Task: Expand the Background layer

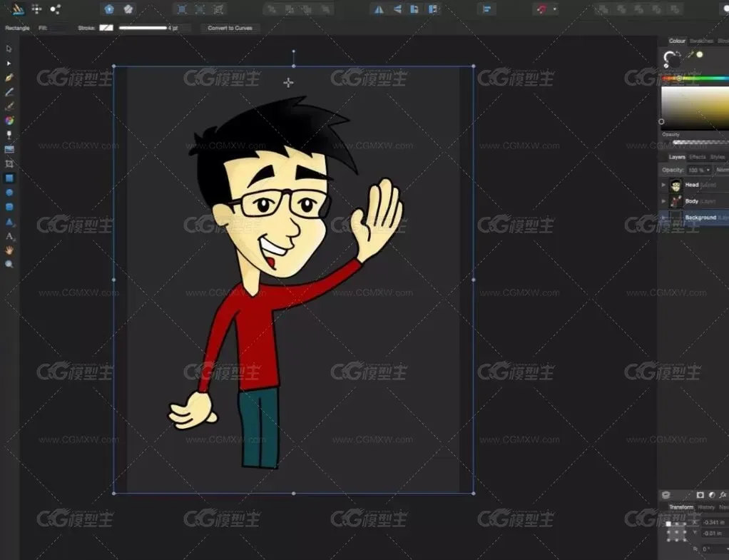Action: [663, 217]
